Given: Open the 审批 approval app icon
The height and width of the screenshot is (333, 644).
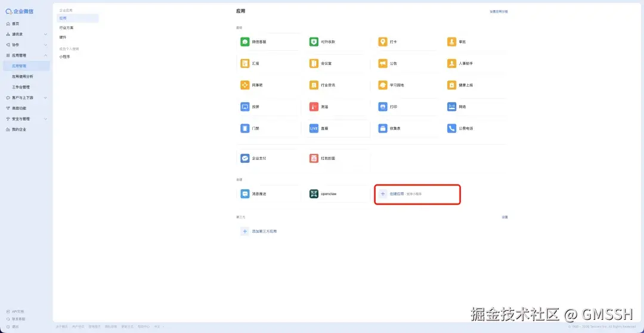Looking at the screenshot, I should point(452,42).
